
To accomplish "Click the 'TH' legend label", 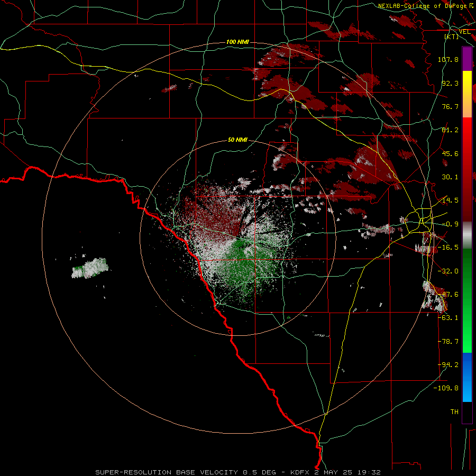I will [454, 412].
